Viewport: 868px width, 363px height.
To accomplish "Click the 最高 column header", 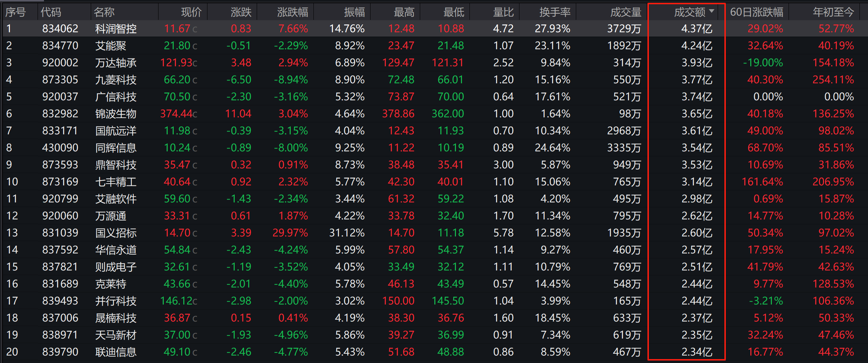I will (x=404, y=12).
